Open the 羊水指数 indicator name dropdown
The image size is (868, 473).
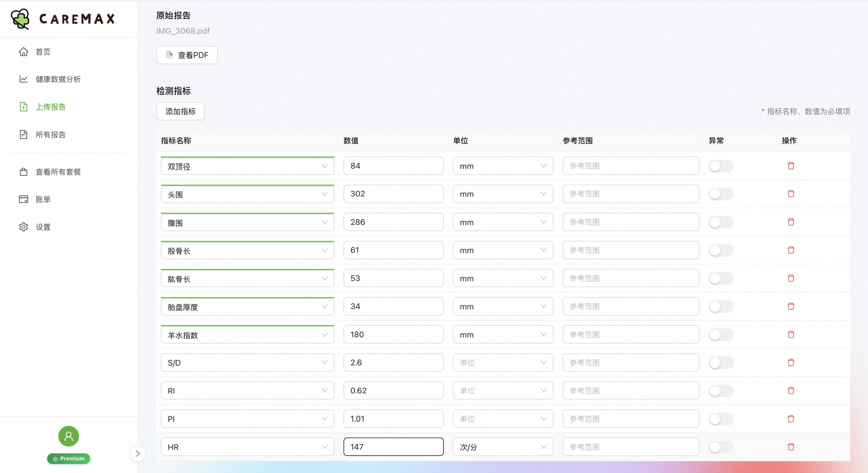247,335
